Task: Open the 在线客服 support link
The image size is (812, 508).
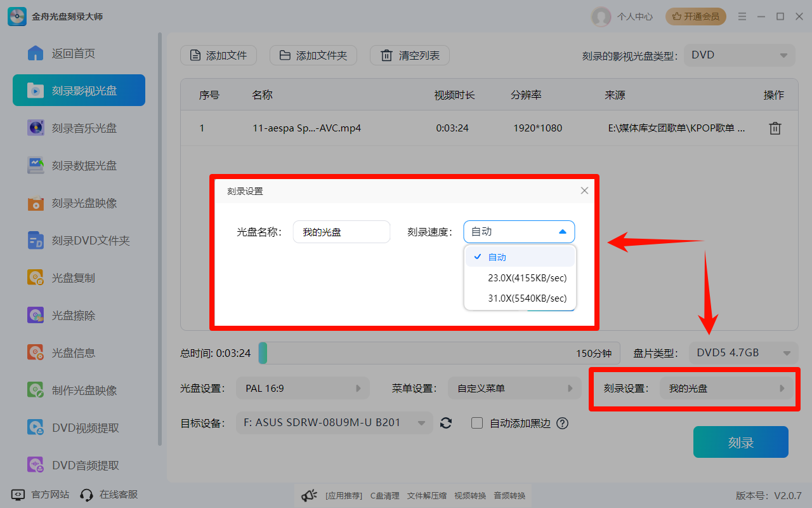Action: pos(109,495)
